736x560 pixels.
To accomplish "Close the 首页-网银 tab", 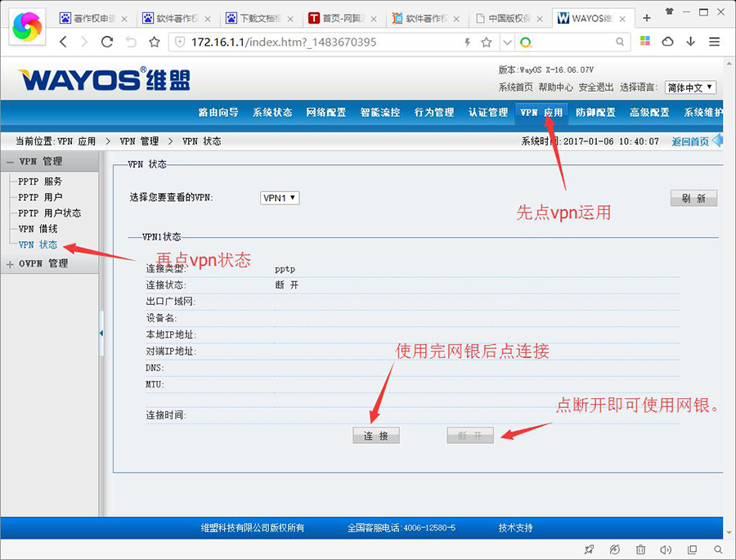I will pos(374,19).
